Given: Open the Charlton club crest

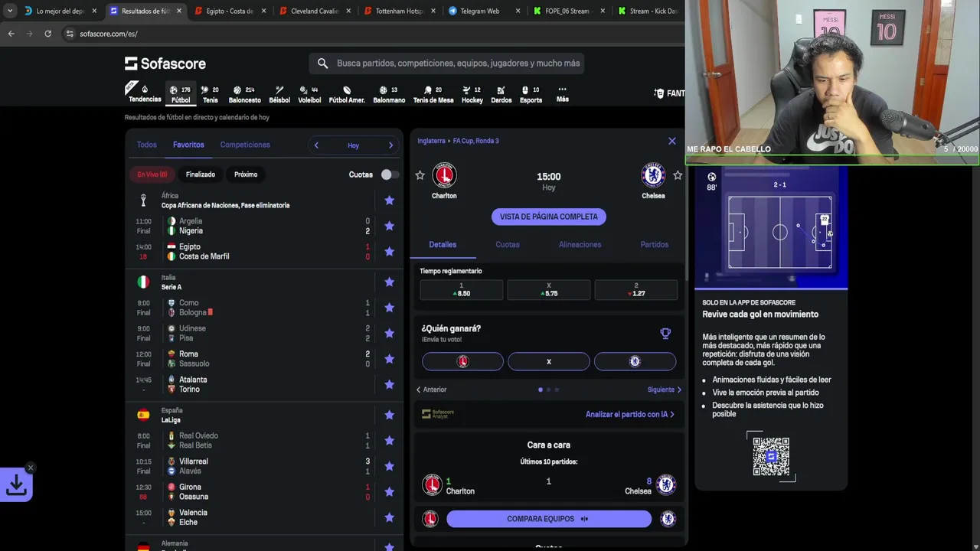Looking at the screenshot, I should [444, 175].
